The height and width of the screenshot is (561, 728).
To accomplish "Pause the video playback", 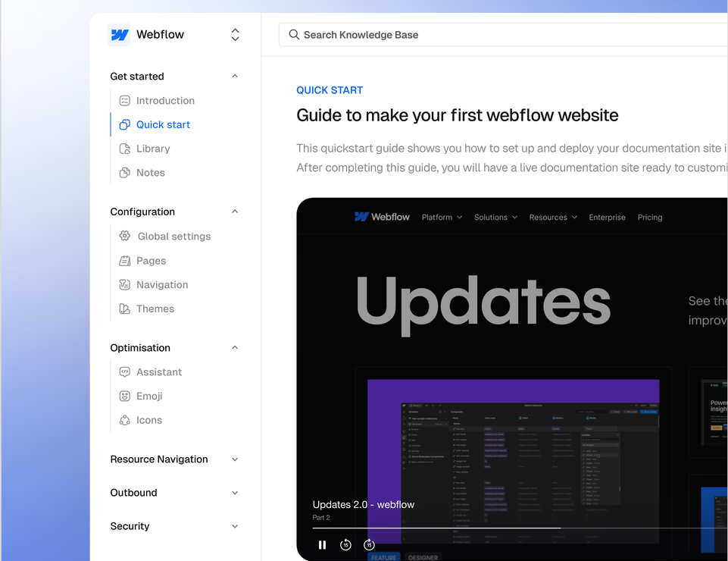I will (322, 544).
